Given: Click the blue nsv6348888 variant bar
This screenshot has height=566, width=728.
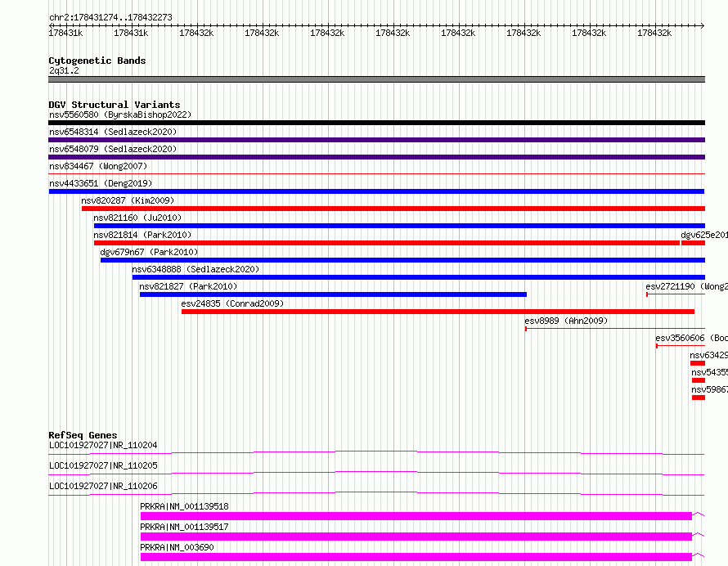Looking at the screenshot, I should pos(418,277).
